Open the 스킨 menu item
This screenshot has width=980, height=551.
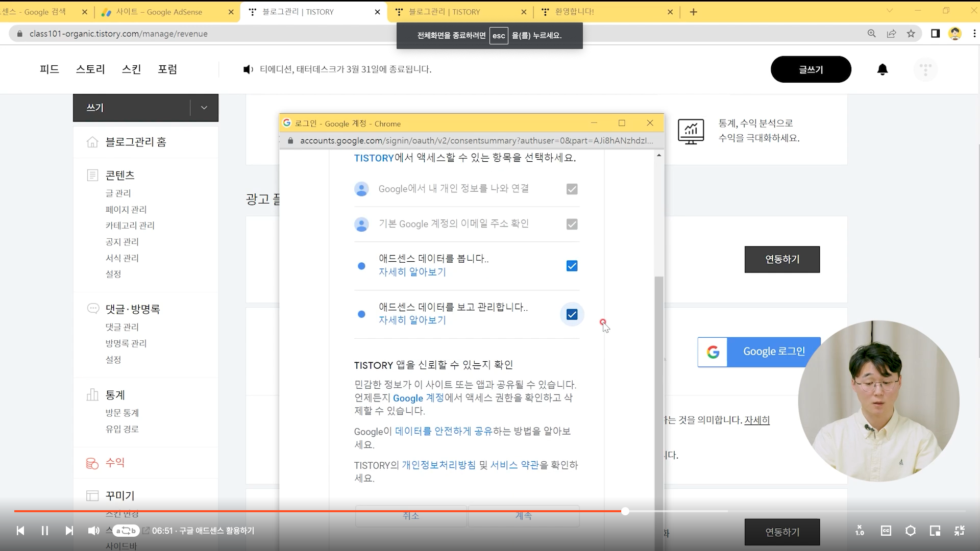click(131, 69)
